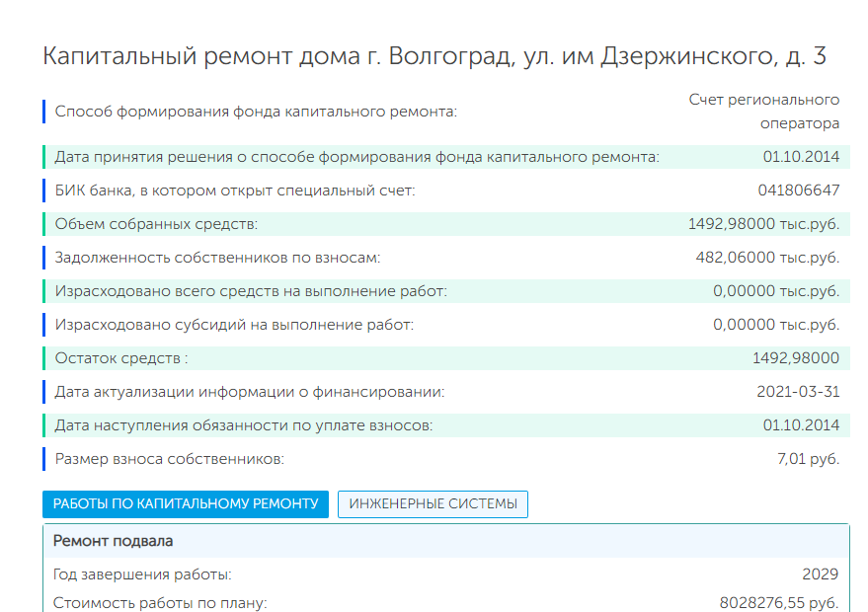Viewport: 868px width, 612px height.
Task: Select the value 482,06000 тыс.руб.
Action: pos(768,258)
